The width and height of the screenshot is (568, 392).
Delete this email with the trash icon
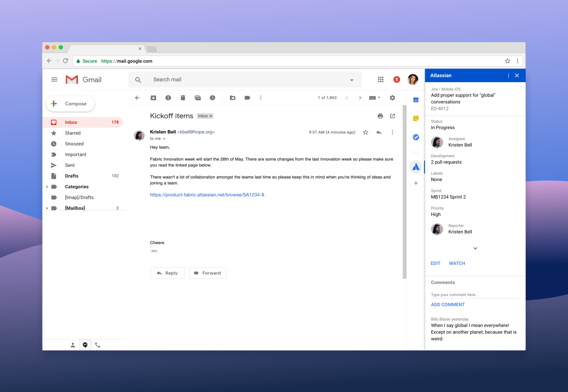[183, 98]
